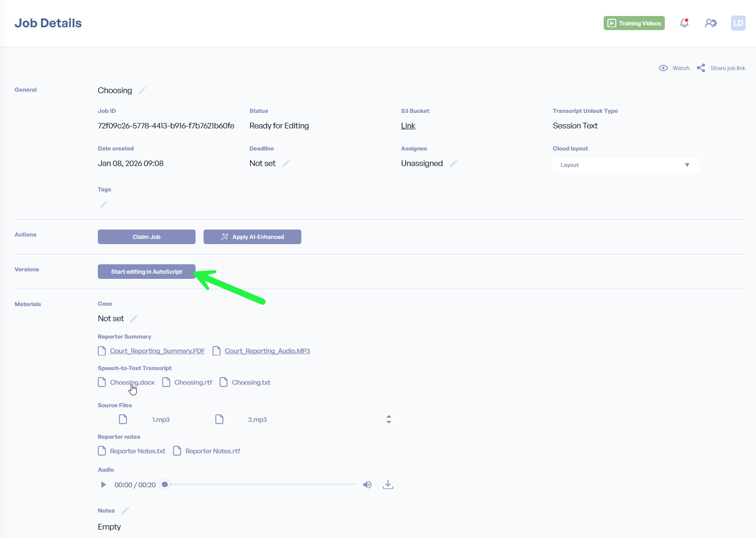Start editing in AutoScript
756x538 pixels.
click(x=146, y=272)
